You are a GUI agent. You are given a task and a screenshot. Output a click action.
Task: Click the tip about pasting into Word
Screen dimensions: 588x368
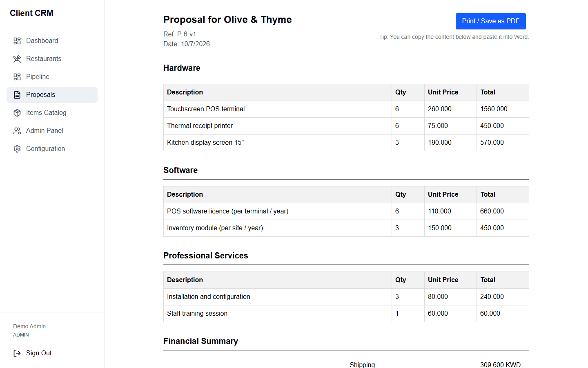454,37
